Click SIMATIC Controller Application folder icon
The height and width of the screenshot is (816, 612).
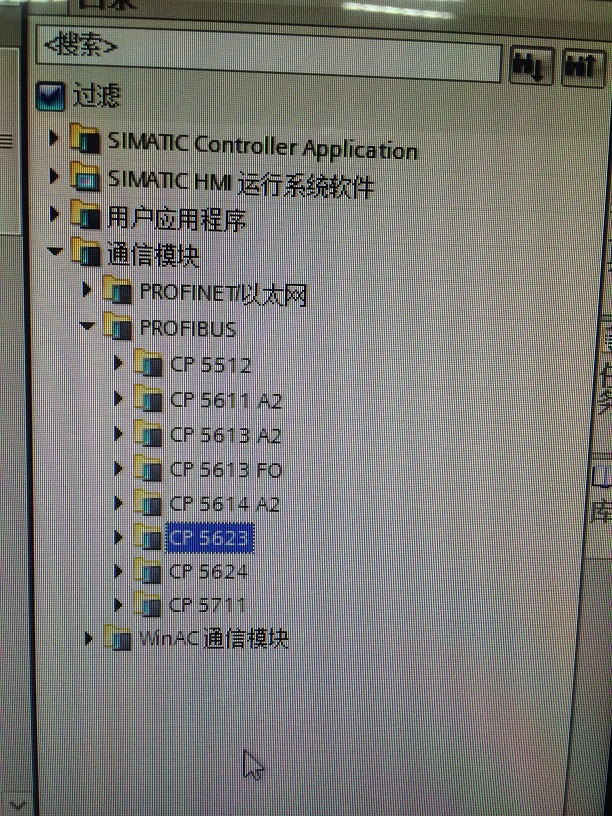85,138
